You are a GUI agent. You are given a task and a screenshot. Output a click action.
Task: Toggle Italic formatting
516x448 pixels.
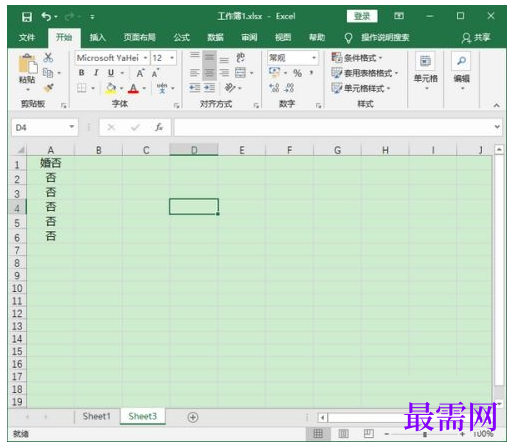(x=96, y=73)
